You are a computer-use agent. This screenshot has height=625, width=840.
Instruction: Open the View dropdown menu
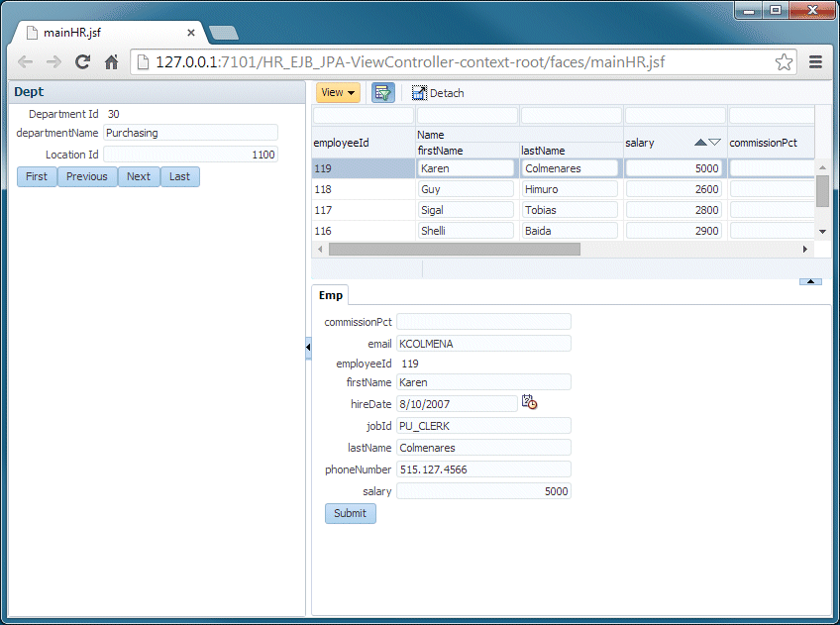(x=338, y=93)
